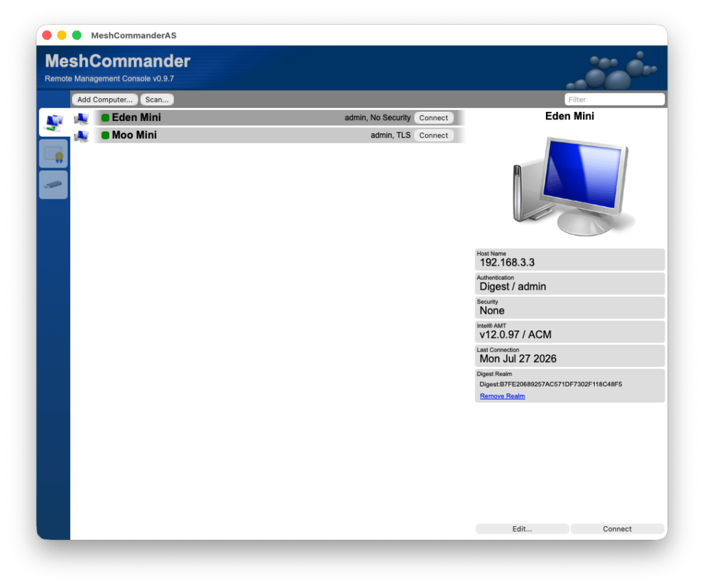Select the Moo Mini row name
Screen dimensions: 704x588
134,135
